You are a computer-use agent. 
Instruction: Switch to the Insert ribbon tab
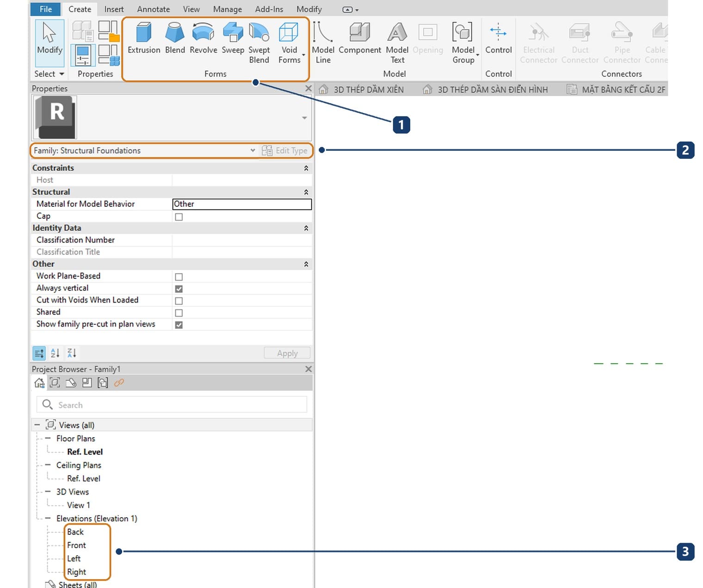114,9
